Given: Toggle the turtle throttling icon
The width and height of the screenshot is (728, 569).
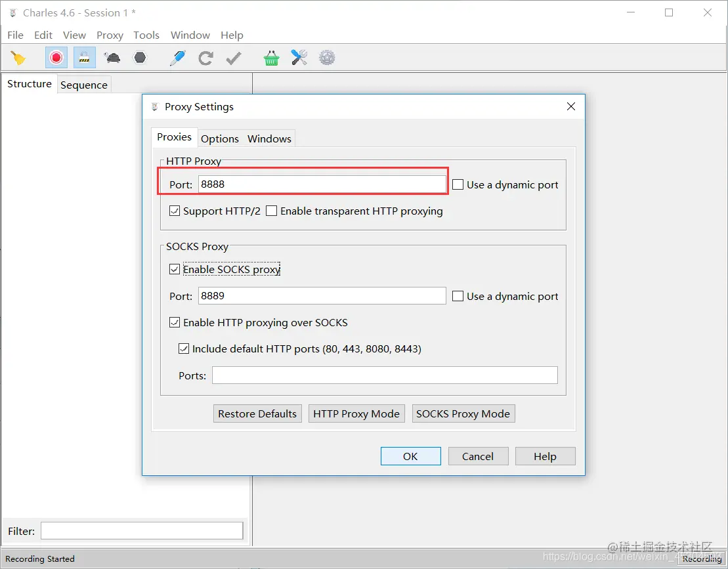Looking at the screenshot, I should [112, 58].
